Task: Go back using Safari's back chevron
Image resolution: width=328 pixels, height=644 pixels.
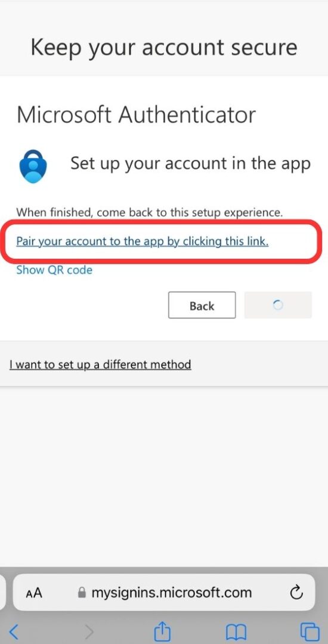Action: pyautogui.click(x=14, y=631)
